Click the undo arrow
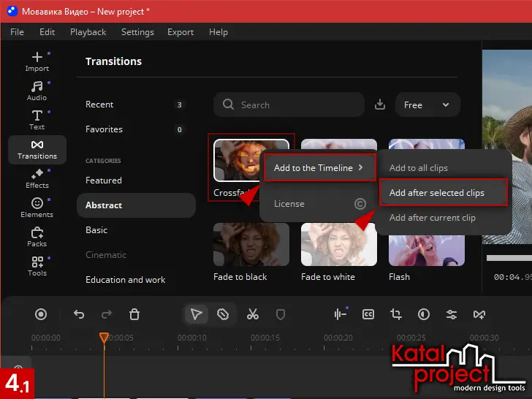Image resolution: width=532 pixels, height=399 pixels. click(x=79, y=314)
